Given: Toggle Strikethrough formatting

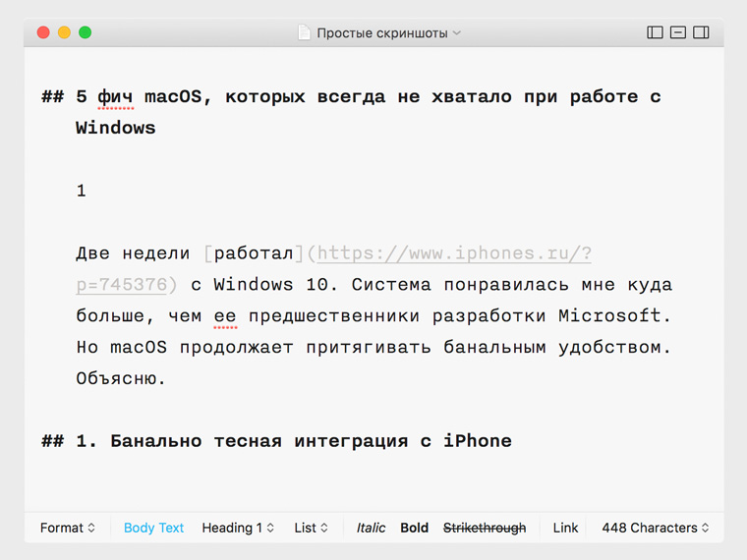Looking at the screenshot, I should (x=485, y=528).
